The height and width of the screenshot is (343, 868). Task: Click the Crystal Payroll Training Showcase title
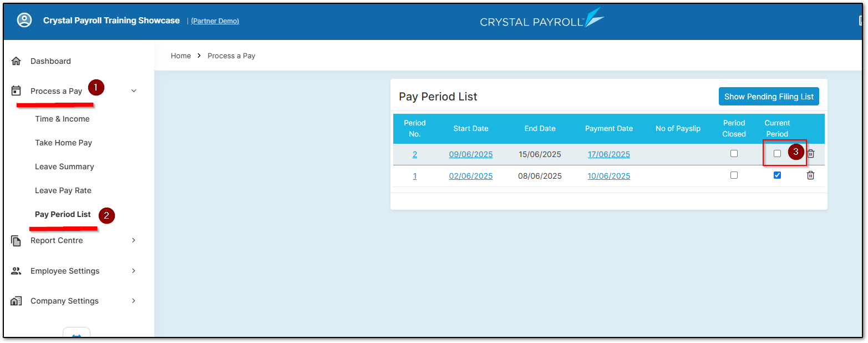(111, 21)
